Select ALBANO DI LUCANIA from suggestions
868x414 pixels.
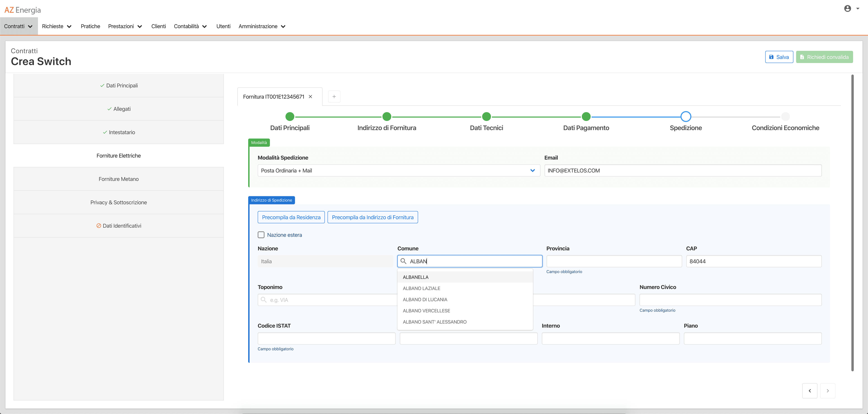465,299
